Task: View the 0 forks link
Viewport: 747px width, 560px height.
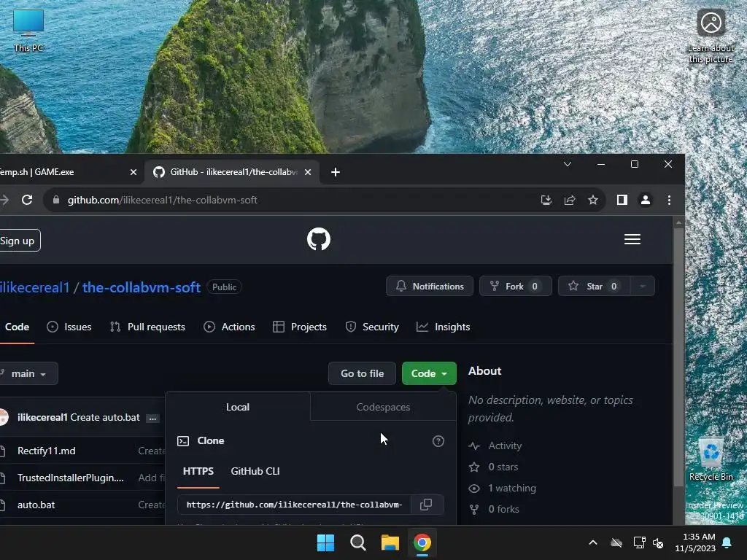Action: pos(494,509)
